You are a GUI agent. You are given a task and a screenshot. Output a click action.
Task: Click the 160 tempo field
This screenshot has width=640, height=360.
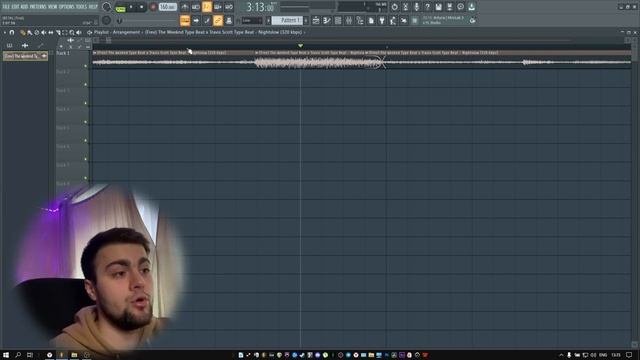click(x=167, y=7)
